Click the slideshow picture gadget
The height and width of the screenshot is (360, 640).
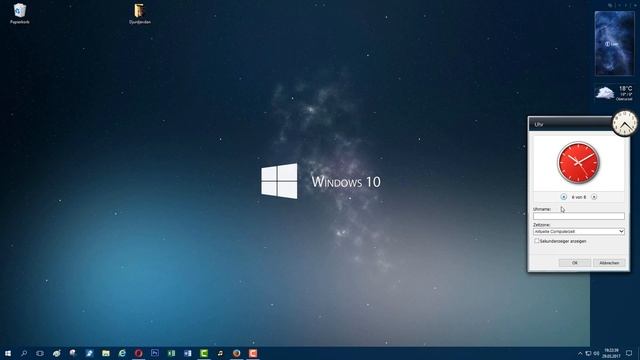click(x=614, y=43)
